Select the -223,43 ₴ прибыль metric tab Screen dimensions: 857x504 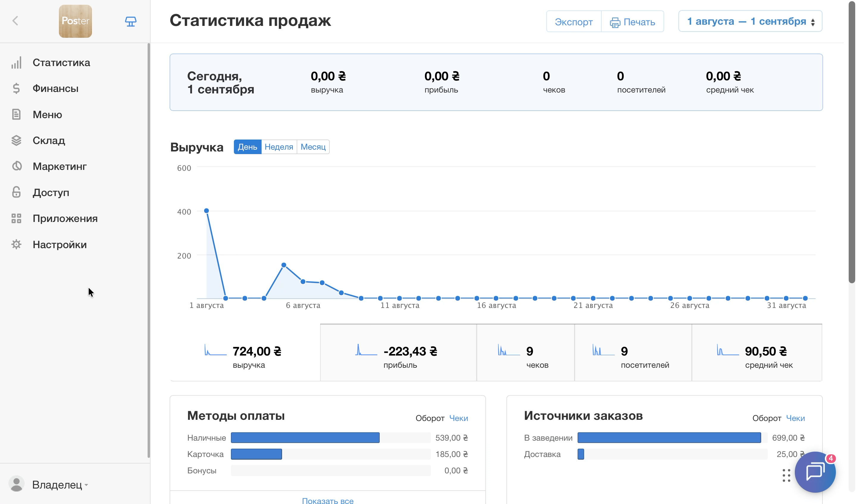(x=398, y=353)
